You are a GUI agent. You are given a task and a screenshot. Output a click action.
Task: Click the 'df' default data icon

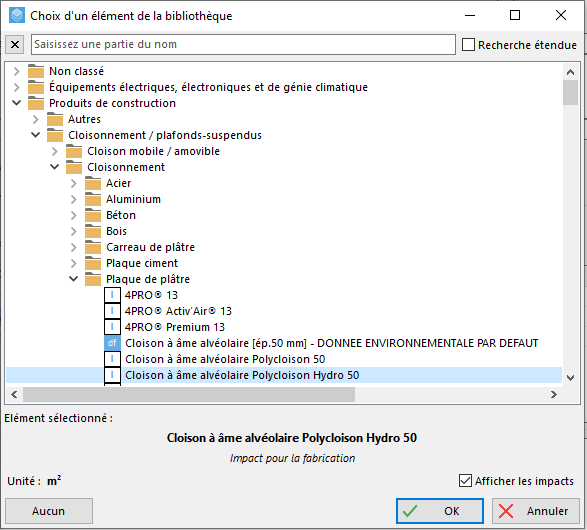(112, 343)
